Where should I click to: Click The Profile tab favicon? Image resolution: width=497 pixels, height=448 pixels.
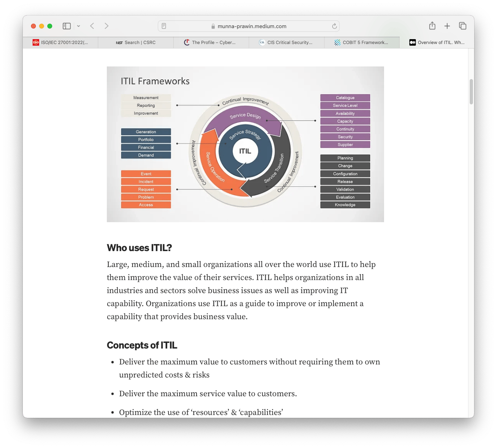tap(187, 42)
